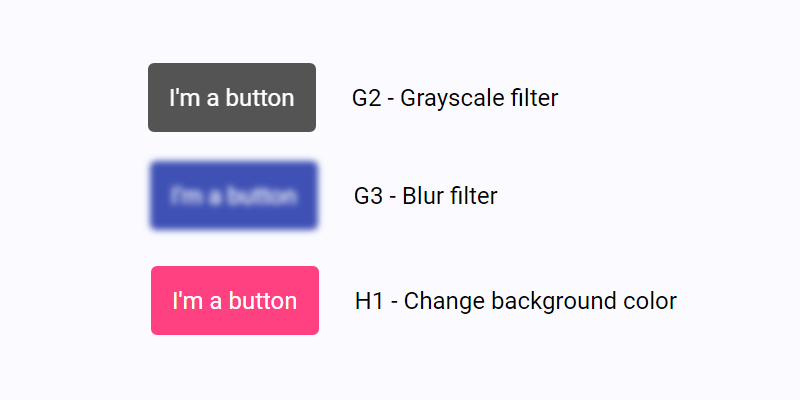This screenshot has height=400, width=800.
Task: Click the gray "I'm a button" button
Action: tap(232, 98)
